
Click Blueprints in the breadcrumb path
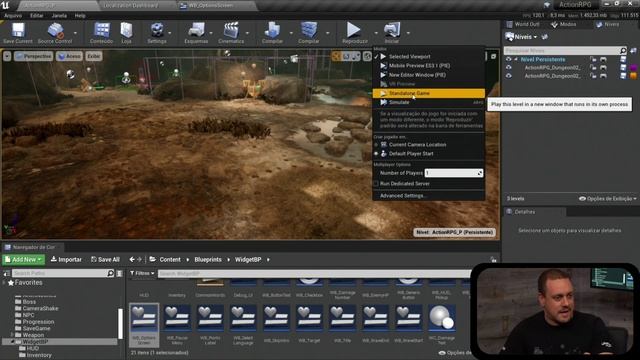tap(208, 260)
